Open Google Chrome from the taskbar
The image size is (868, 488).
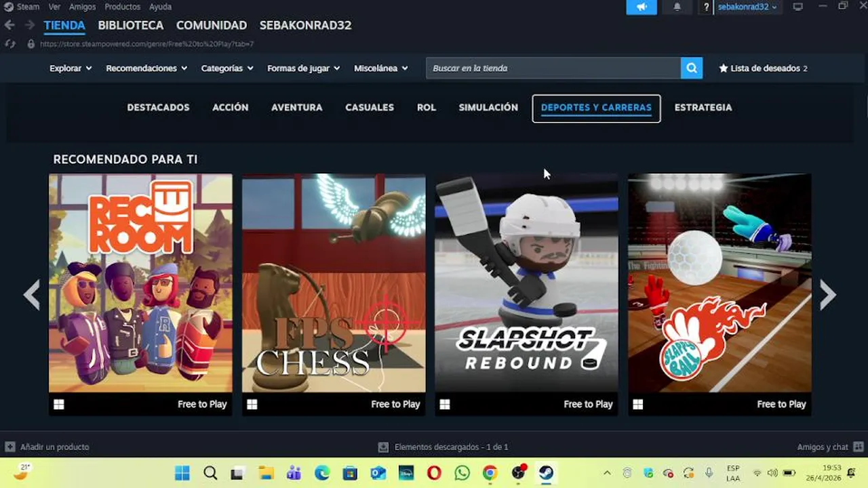pos(490,473)
